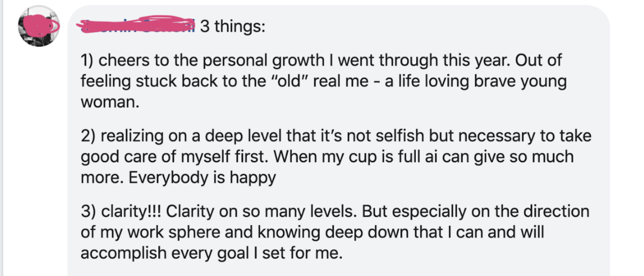Click the phrase "But especially on the direction"

point(476,212)
